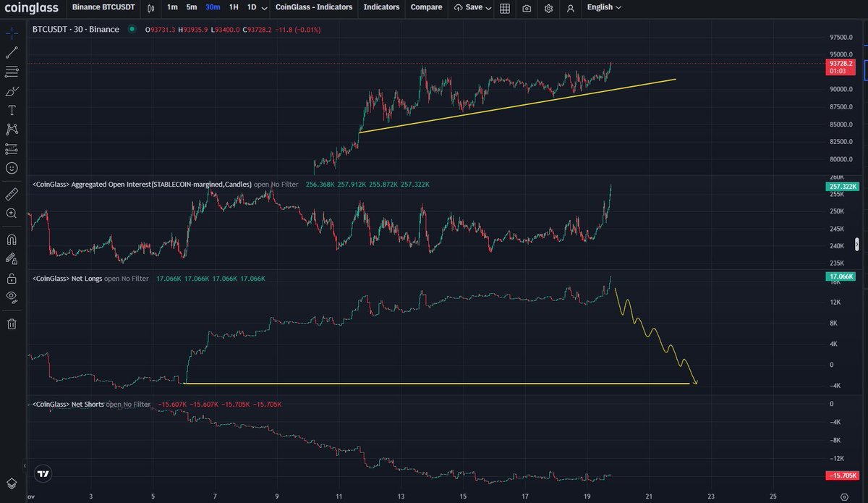This screenshot has height=503, width=868.
Task: Click the pane resize handle at right edge
Action: click(858, 244)
